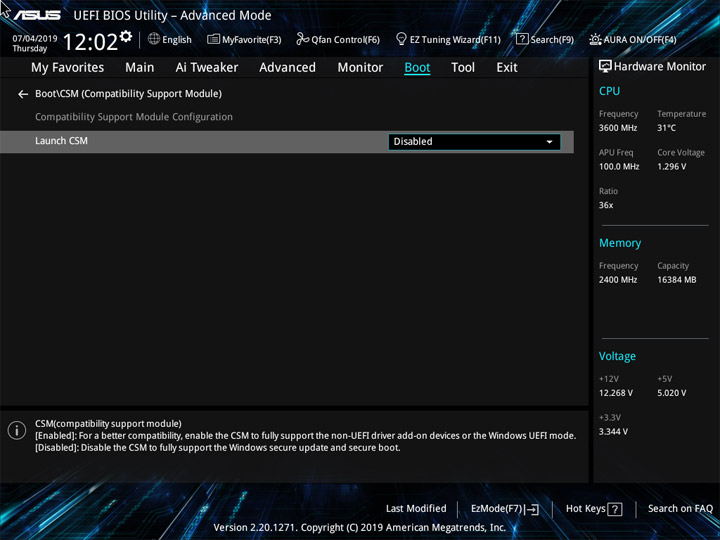Click the Launch CSM dropdown arrow
This screenshot has width=720, height=540.
click(549, 142)
